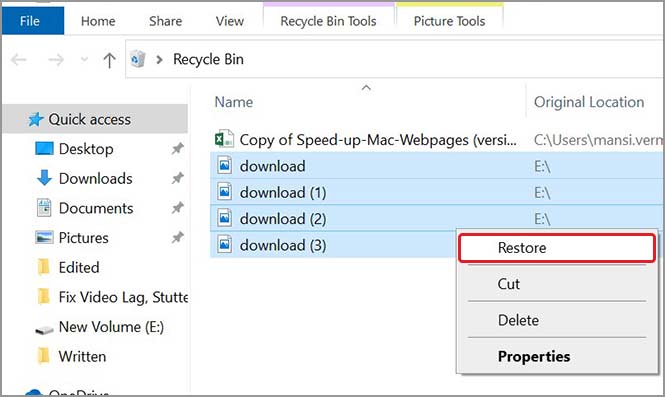Open Properties from the context menu
The height and width of the screenshot is (397, 665).
coord(557,357)
